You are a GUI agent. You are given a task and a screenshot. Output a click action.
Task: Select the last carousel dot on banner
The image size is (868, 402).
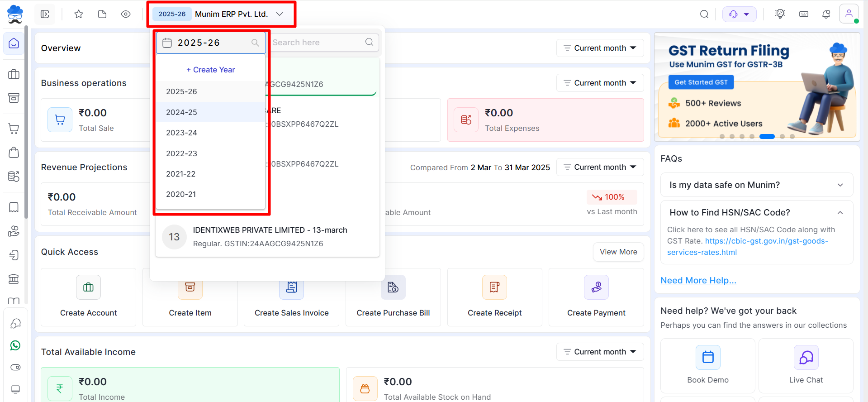coord(792,136)
